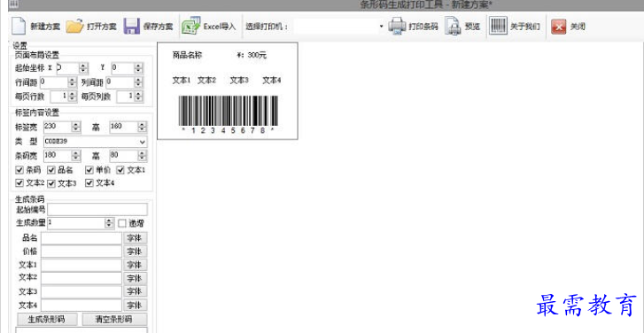Click the 文本1 input field
The width and height of the screenshot is (644, 333).
pyautogui.click(x=81, y=265)
